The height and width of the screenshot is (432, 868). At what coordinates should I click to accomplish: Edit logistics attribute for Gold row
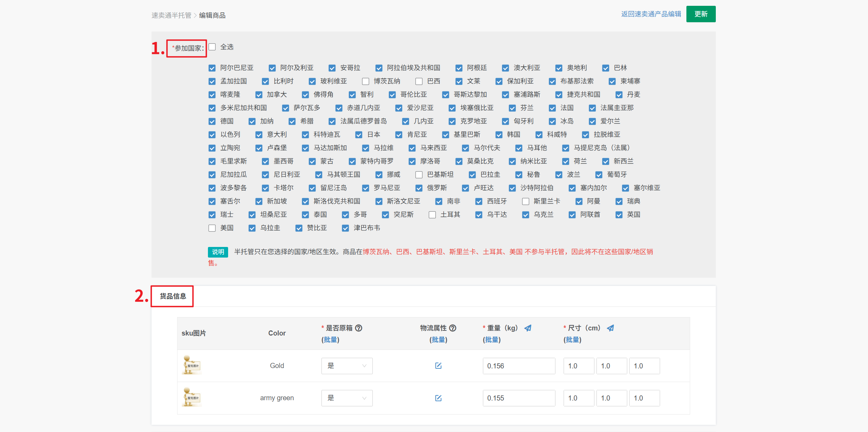click(x=438, y=366)
